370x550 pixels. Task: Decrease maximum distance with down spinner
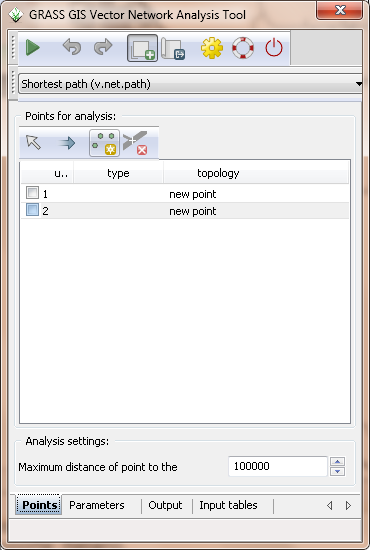point(337,471)
